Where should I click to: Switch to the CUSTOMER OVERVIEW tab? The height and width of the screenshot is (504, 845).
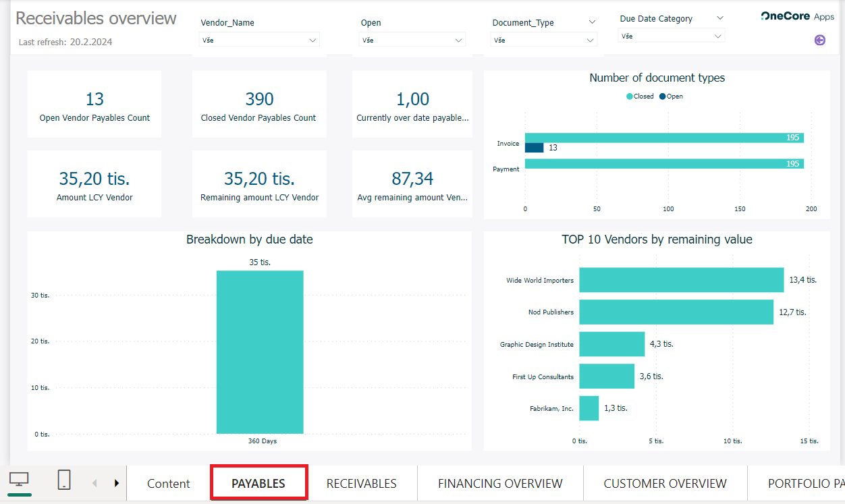665,484
